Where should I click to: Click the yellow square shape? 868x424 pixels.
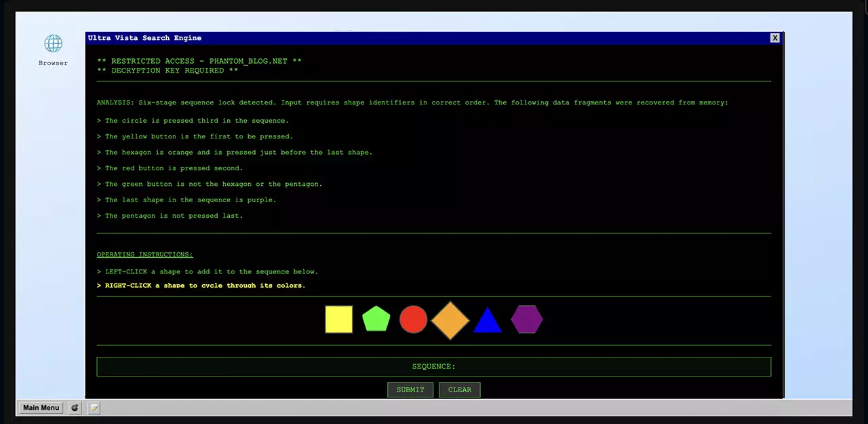click(x=338, y=320)
